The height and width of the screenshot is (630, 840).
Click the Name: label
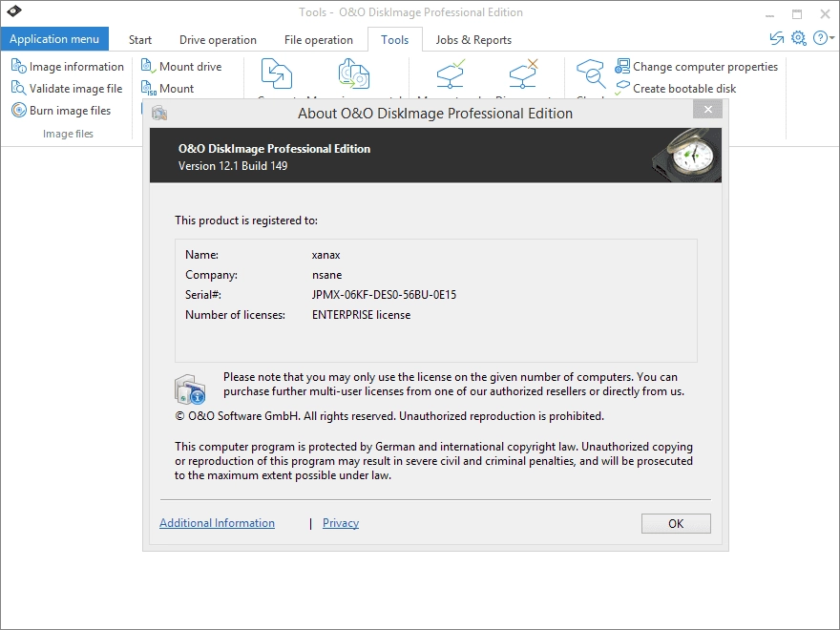tap(202, 255)
